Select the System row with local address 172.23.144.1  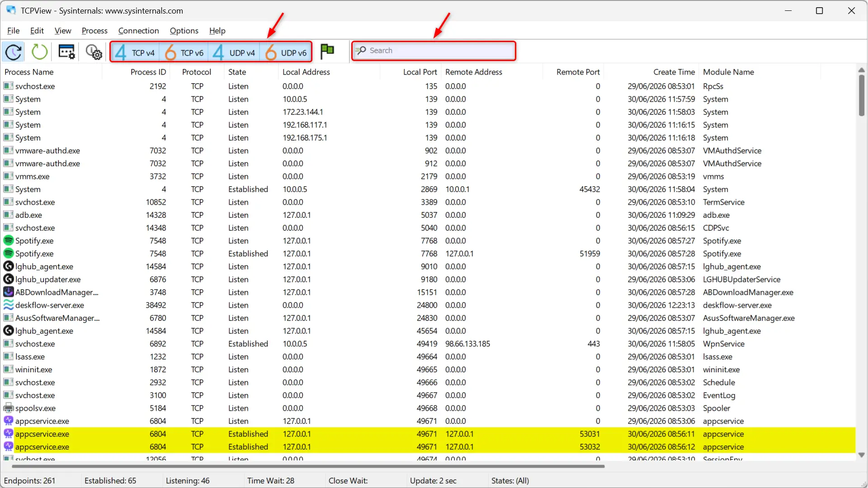pos(428,112)
